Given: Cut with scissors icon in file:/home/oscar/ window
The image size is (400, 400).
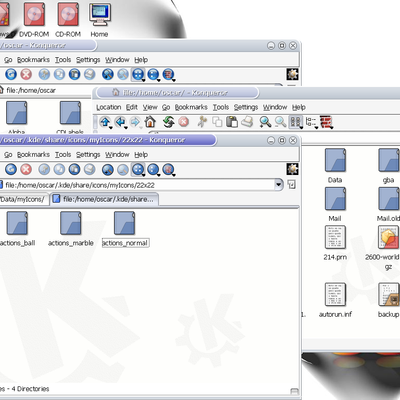Looking at the screenshot, I should (202, 122).
